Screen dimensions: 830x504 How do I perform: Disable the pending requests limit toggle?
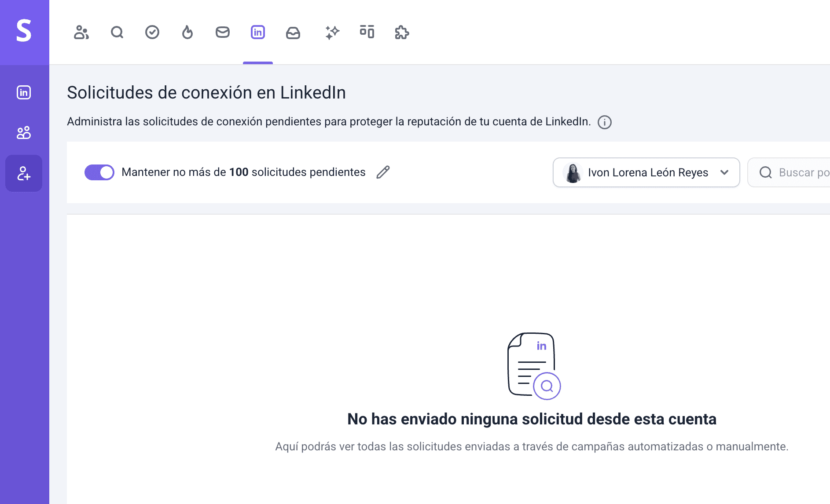click(99, 172)
